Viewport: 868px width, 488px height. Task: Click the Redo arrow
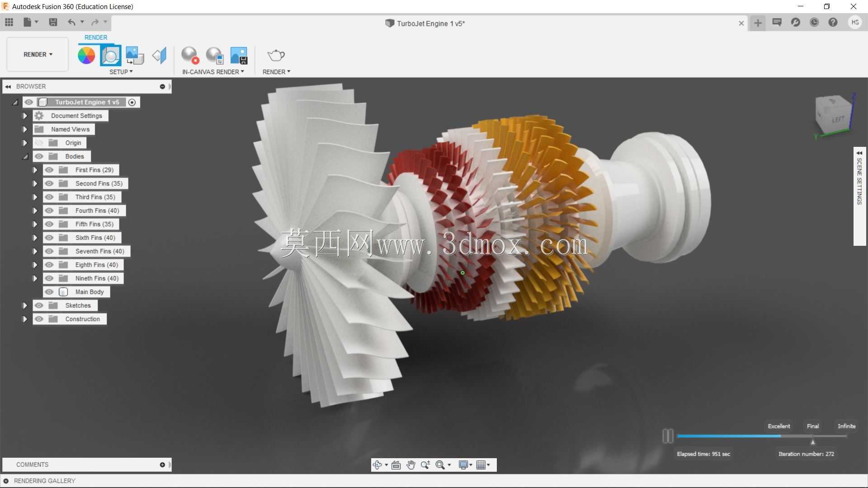(x=95, y=22)
